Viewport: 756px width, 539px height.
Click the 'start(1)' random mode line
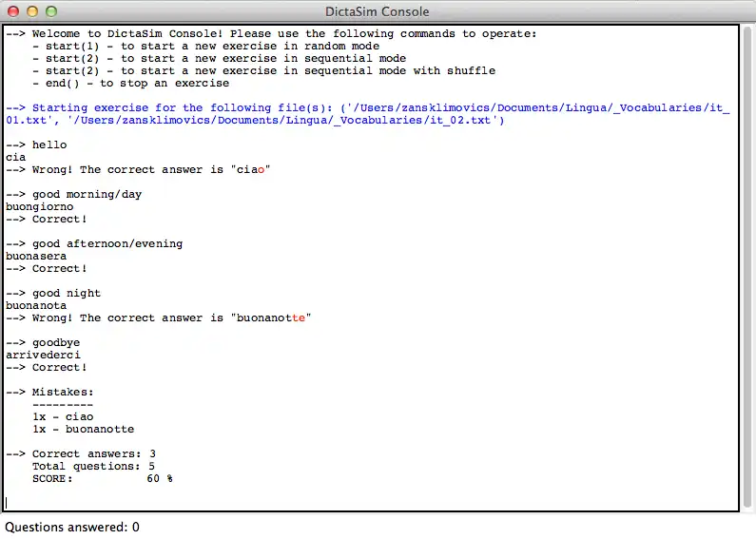pos(205,47)
